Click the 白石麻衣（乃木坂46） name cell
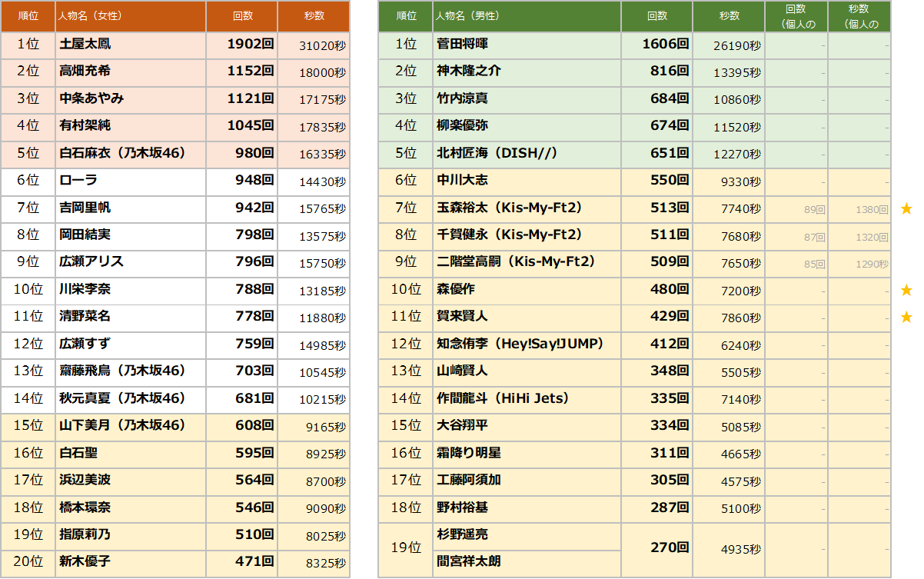The height and width of the screenshot is (579, 924). [x=131, y=153]
